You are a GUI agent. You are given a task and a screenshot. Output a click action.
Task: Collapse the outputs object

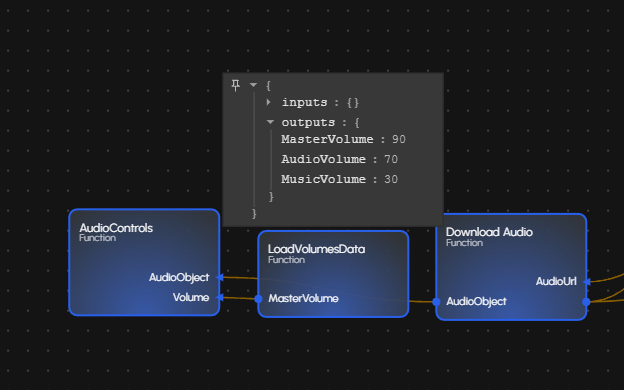tap(270, 122)
